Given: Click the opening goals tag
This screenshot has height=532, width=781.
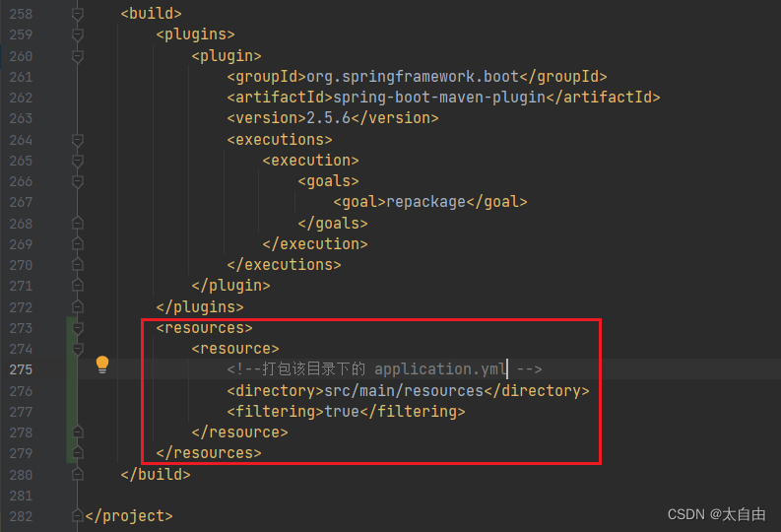Looking at the screenshot, I should point(328,181).
